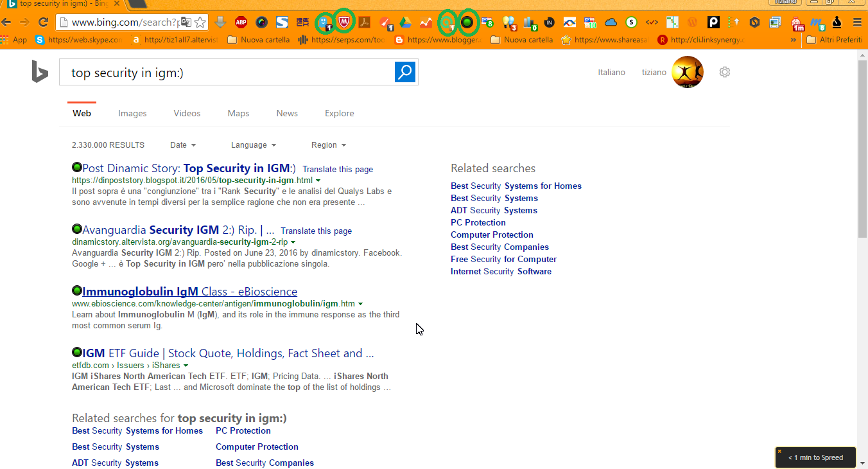Bookmark this page with the star icon

tap(200, 22)
